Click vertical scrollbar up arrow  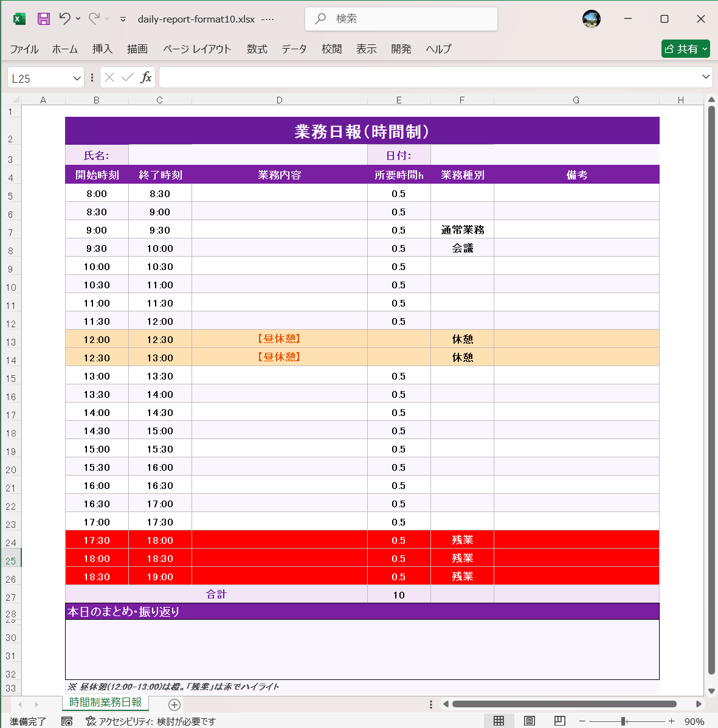pos(711,99)
